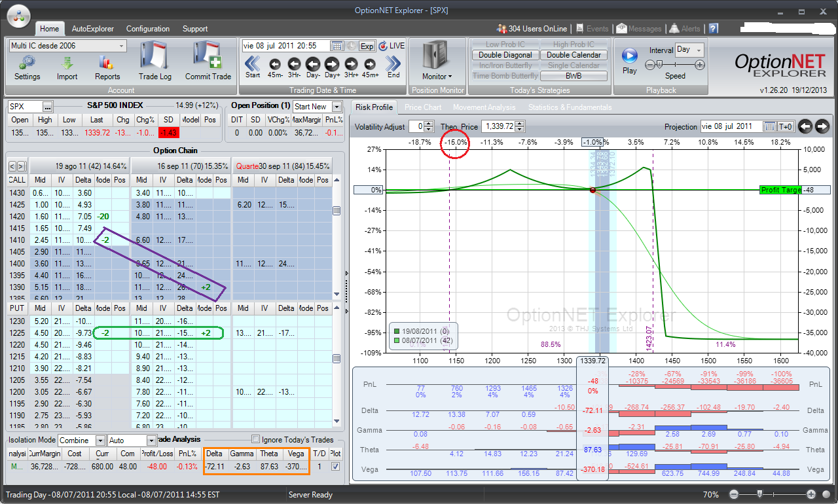This screenshot has height=504, width=838.
Task: Open the Start New position dropdown
Action: click(337, 107)
